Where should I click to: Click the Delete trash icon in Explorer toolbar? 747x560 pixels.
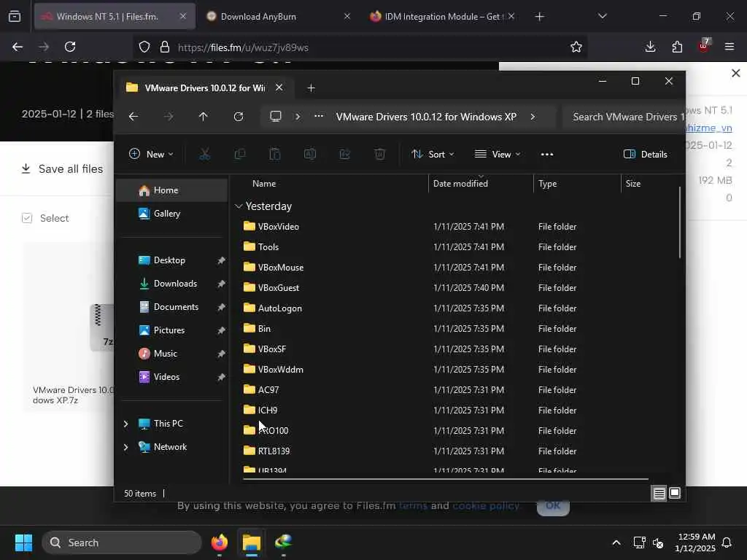[379, 155]
